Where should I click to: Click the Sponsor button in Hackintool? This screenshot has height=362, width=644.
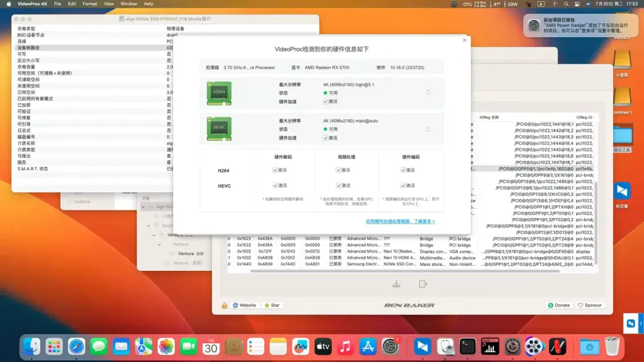pos(590,305)
